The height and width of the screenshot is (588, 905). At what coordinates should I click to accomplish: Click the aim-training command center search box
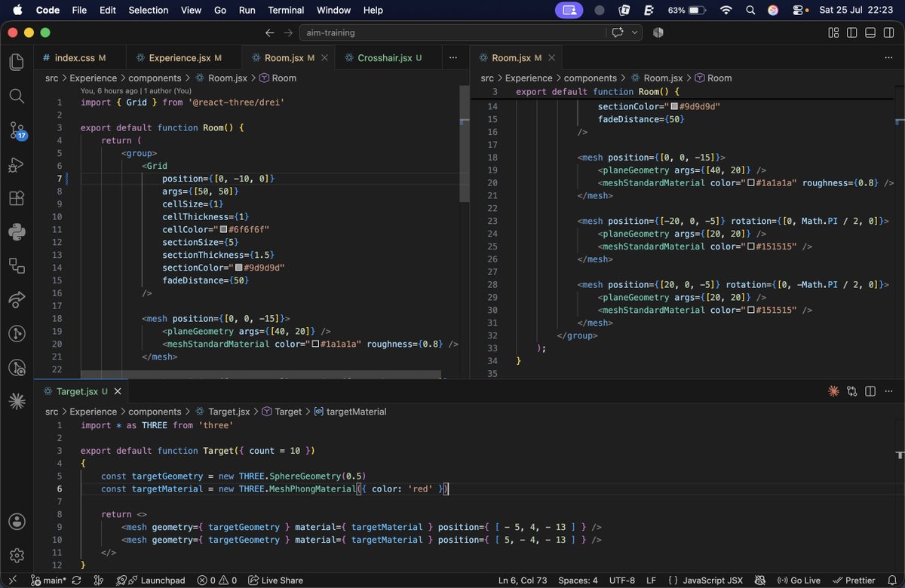coord(452,33)
